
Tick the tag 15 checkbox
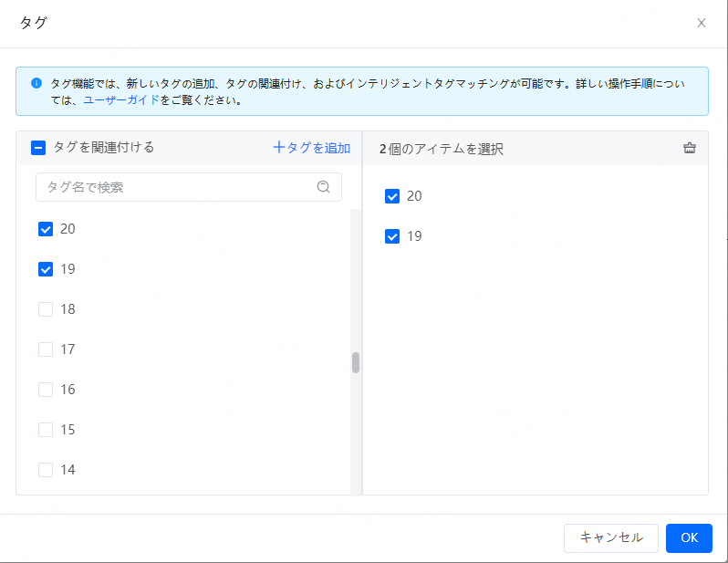(46, 430)
